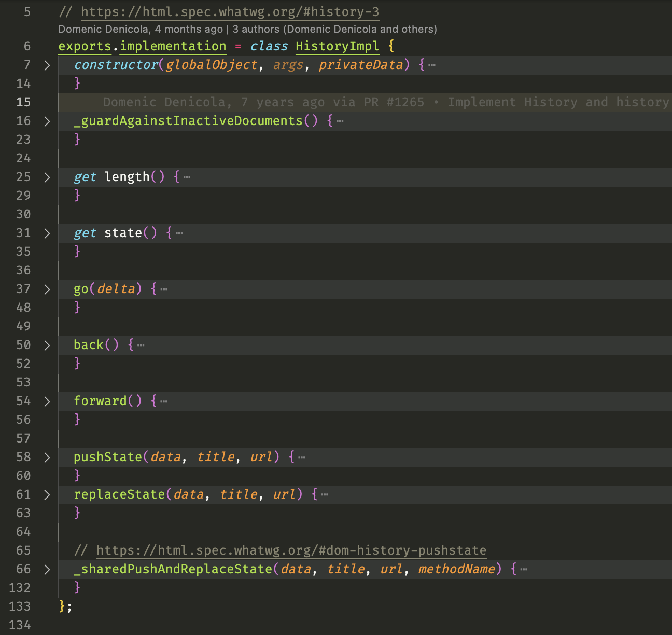
Task: Open the html.spec.whatwg.org/#history-3 link
Action: [230, 12]
